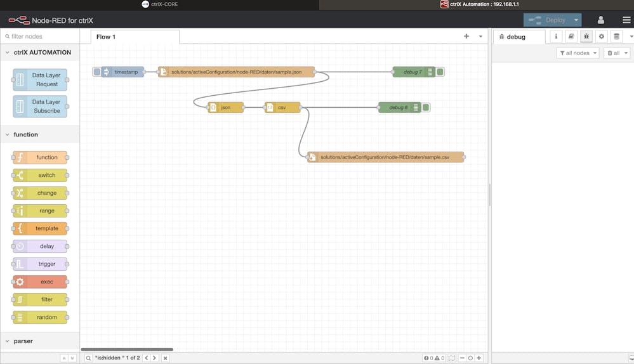Toggle the navigator map view
The height and width of the screenshot is (364, 634).
(x=452, y=358)
